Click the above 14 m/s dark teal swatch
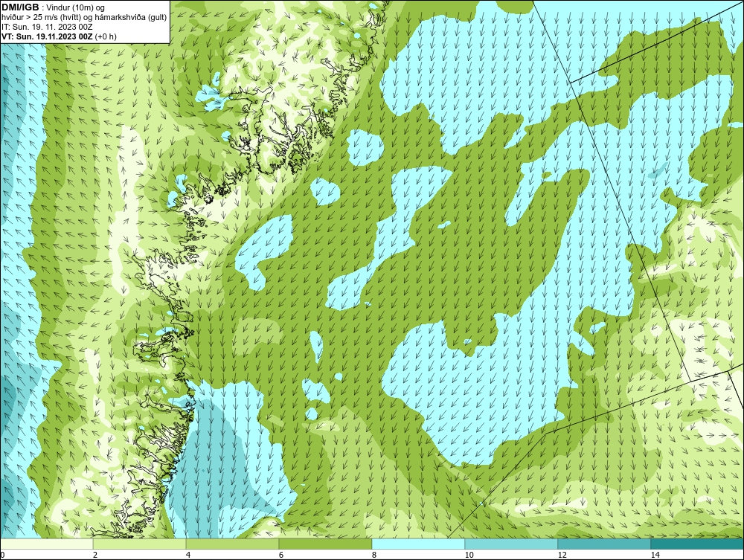744x560 pixels. 698,544
